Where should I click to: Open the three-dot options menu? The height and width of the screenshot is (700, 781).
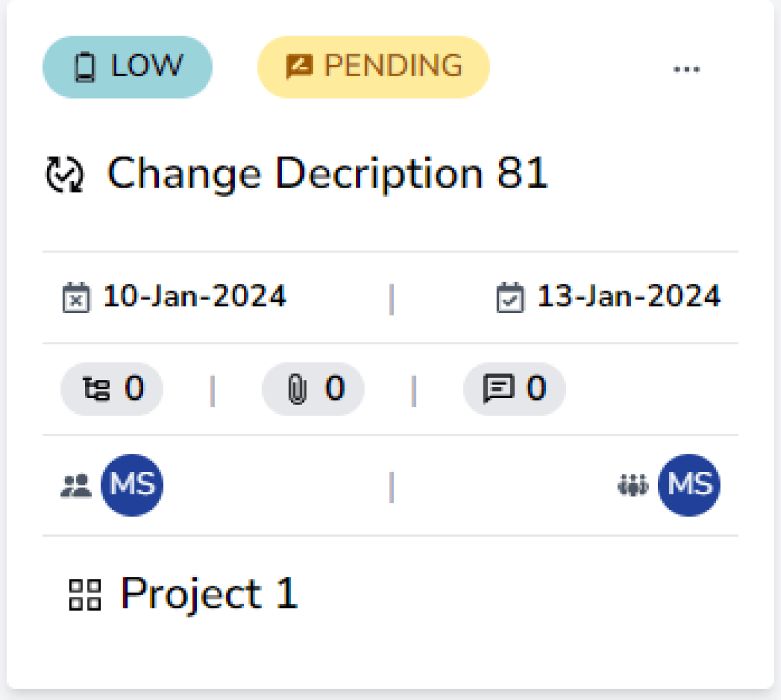point(687,67)
